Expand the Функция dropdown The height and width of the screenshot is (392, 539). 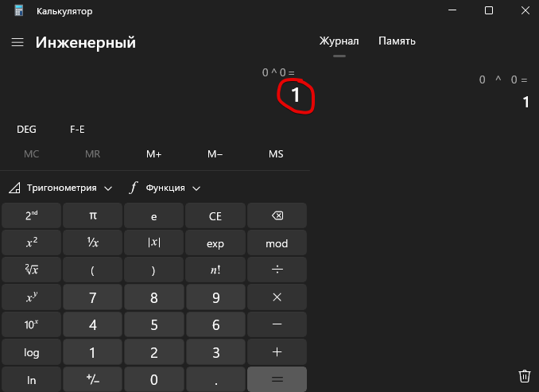(x=165, y=188)
